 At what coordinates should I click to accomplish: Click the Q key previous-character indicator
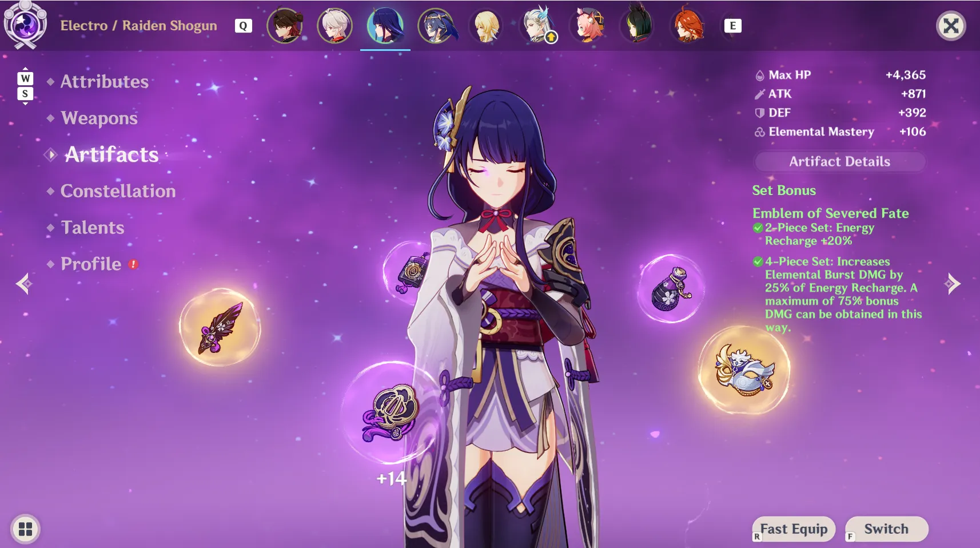[x=243, y=26]
